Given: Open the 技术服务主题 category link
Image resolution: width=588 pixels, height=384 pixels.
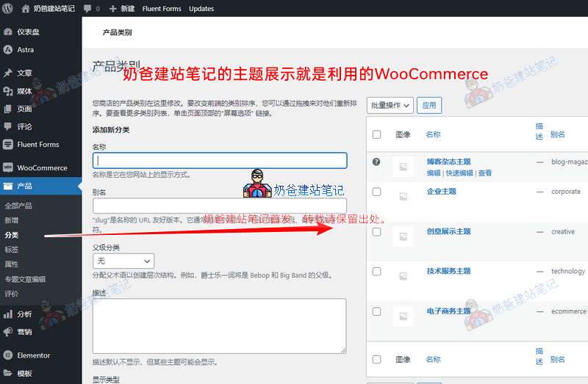Looking at the screenshot, I should 448,271.
